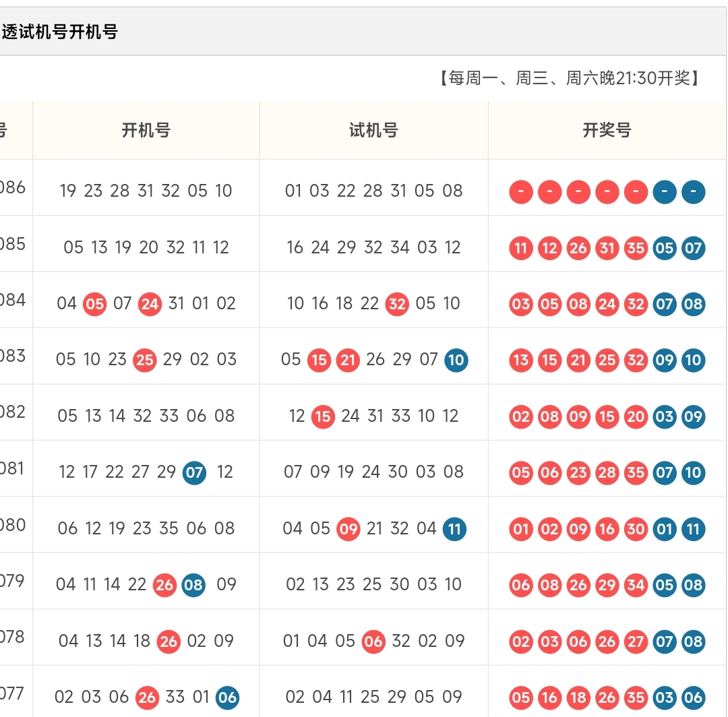Click red ball 27 in draw 02 03 06 26 27
This screenshot has width=728, height=717.
636,642
